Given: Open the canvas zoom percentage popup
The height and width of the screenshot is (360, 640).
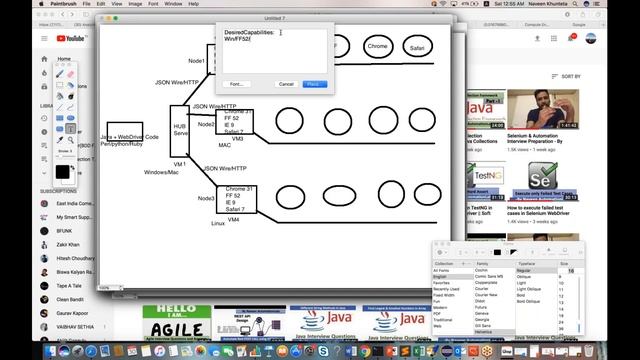Looking at the screenshot, I should pyautogui.click(x=110, y=288).
